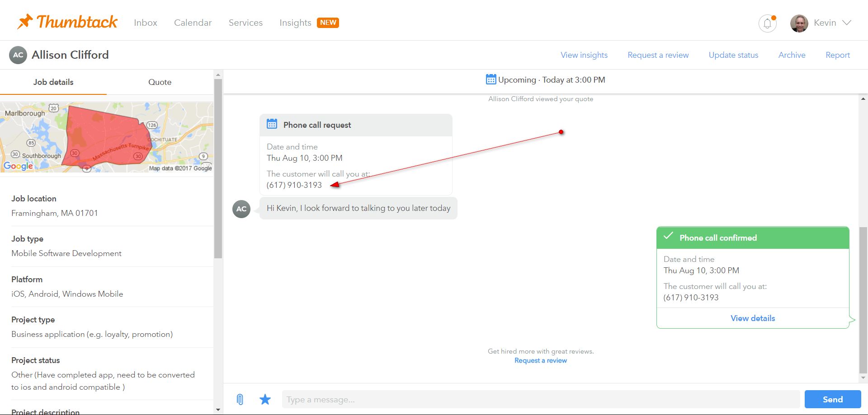Click the Update status link
868x415 pixels.
tap(733, 55)
